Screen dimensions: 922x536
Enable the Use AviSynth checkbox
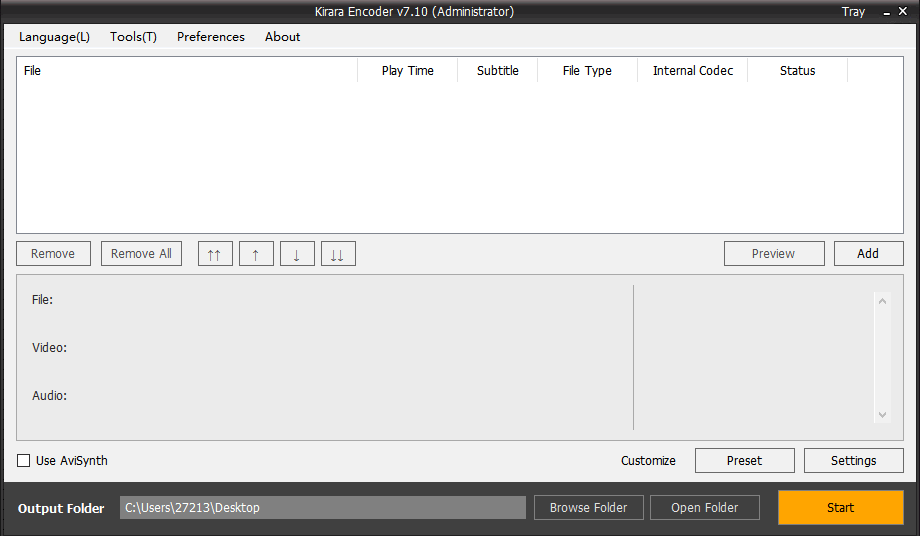click(x=24, y=461)
